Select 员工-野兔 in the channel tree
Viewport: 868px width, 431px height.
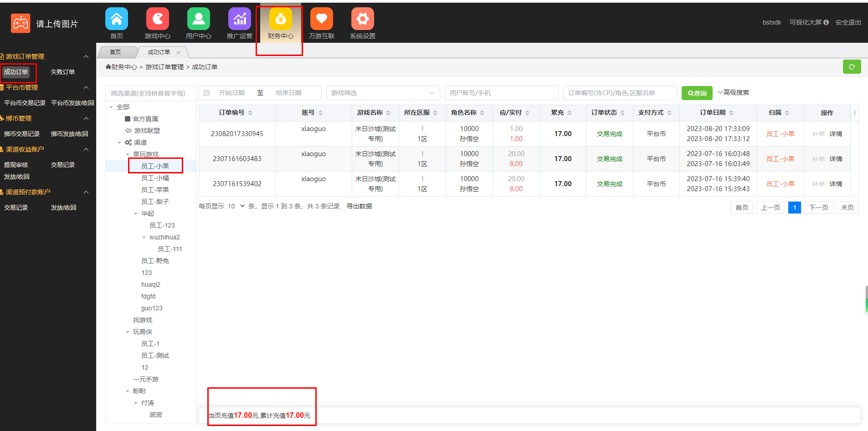click(x=155, y=261)
